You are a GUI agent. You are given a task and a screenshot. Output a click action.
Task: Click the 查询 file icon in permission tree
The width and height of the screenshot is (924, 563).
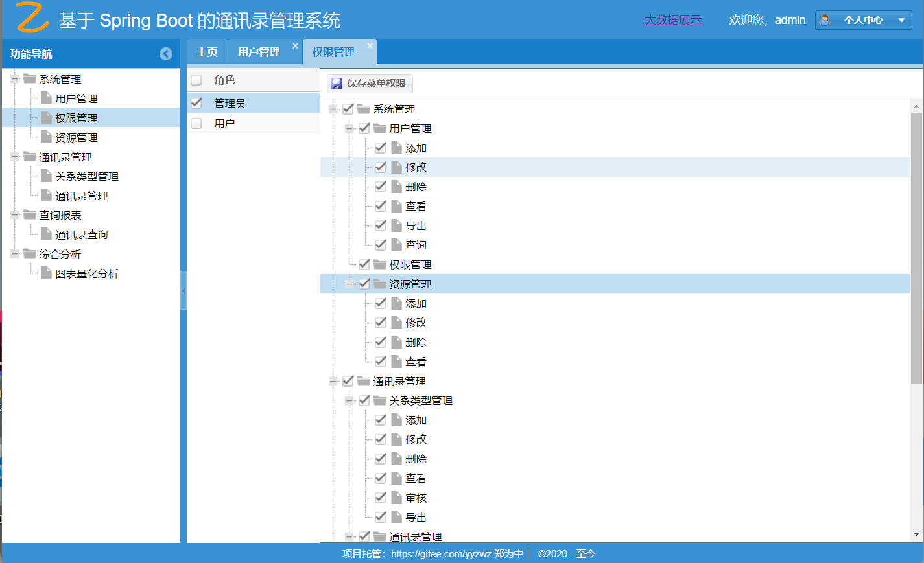coord(396,245)
